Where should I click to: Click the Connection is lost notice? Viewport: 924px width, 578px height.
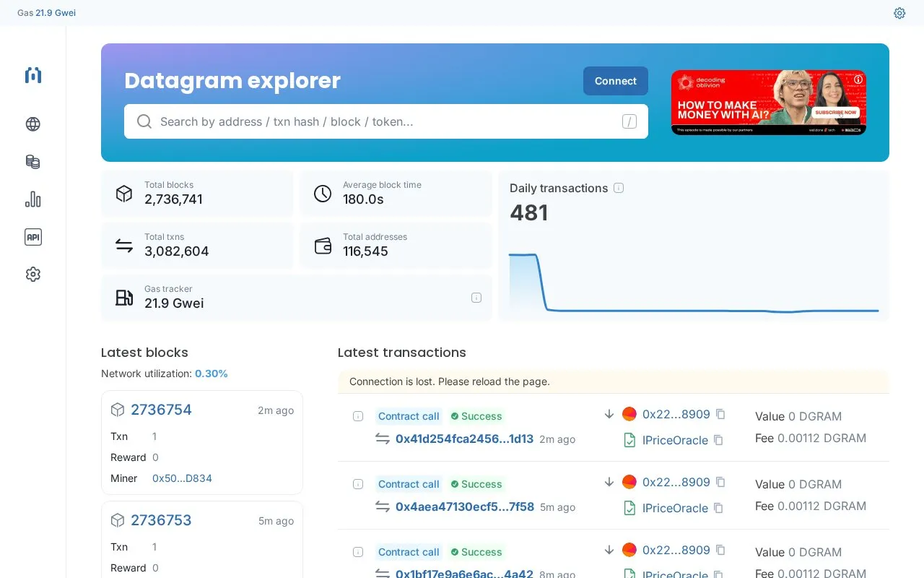click(x=614, y=381)
